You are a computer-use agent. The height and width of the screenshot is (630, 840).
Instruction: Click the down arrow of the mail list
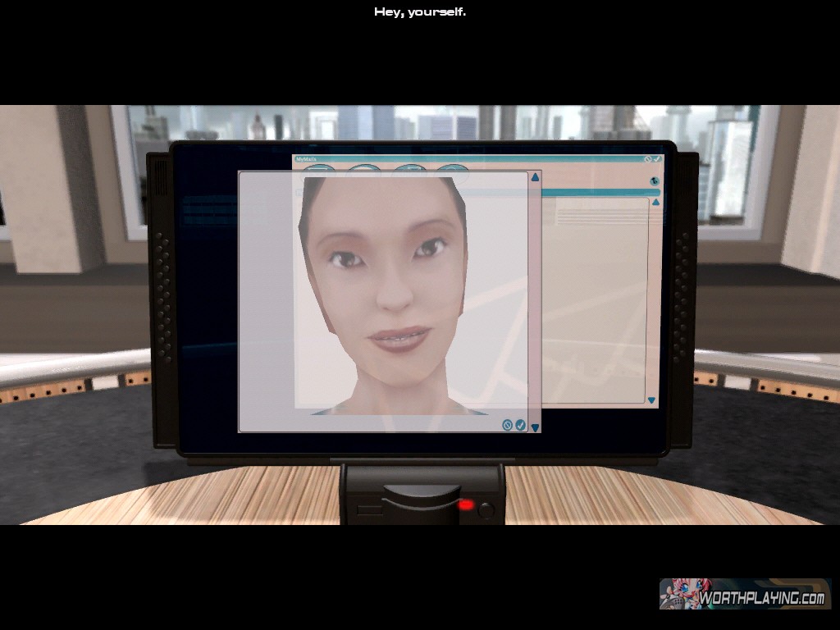coord(651,400)
